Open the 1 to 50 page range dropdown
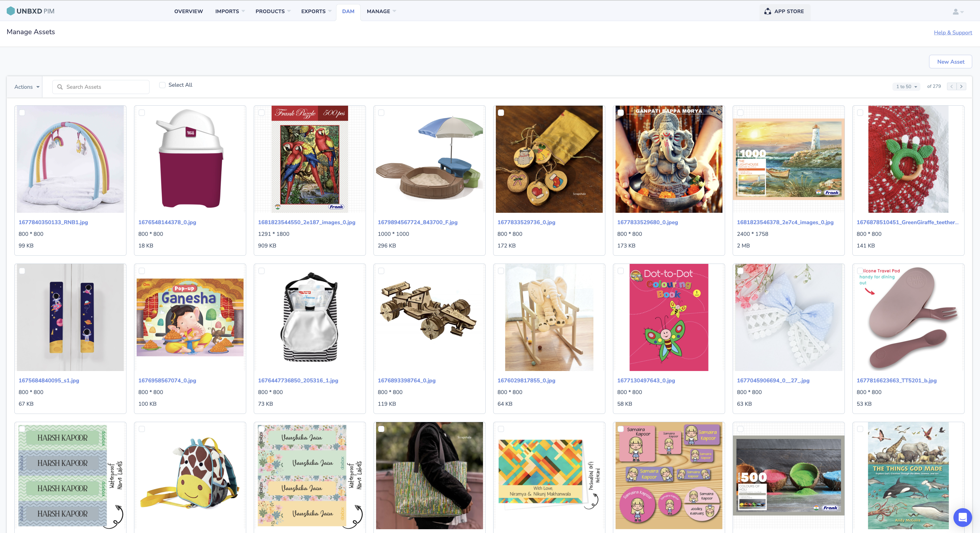Image resolution: width=980 pixels, height=533 pixels. (x=906, y=87)
